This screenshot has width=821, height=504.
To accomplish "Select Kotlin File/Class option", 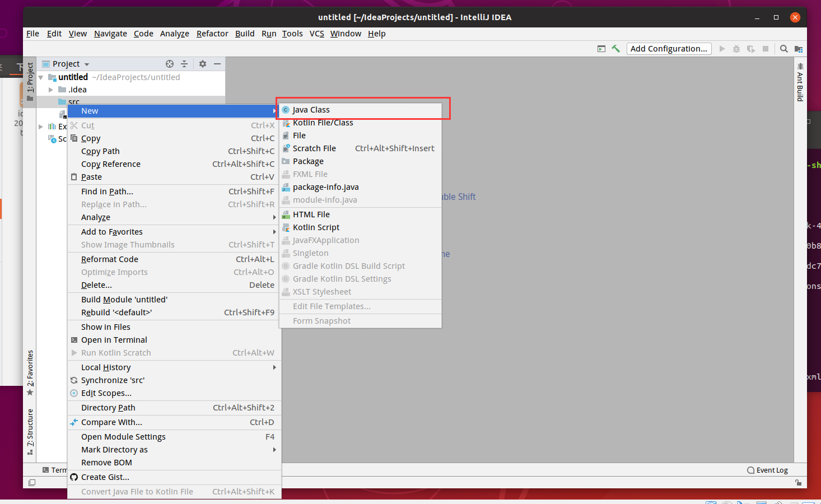I will click(360, 123).
